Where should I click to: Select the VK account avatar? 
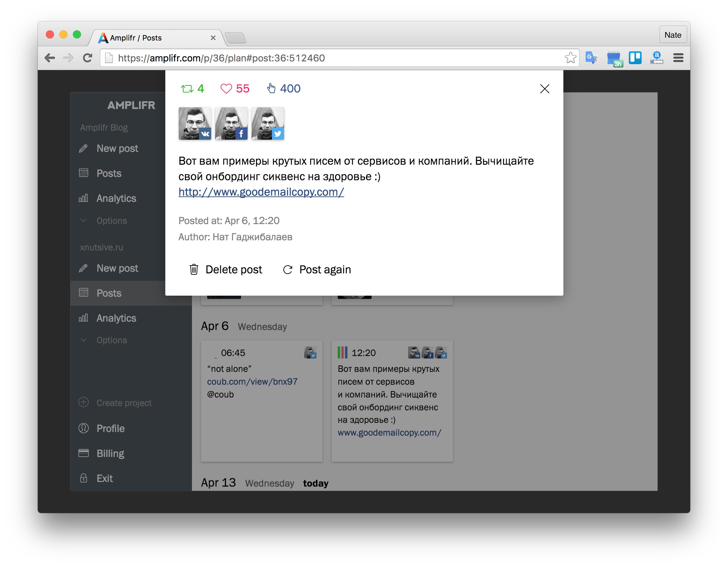click(x=195, y=124)
